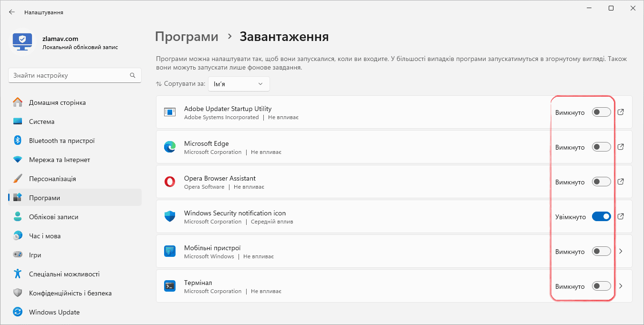The image size is (644, 325).
Task: Open Конфіденційність і безпека section
Action: pos(75,293)
